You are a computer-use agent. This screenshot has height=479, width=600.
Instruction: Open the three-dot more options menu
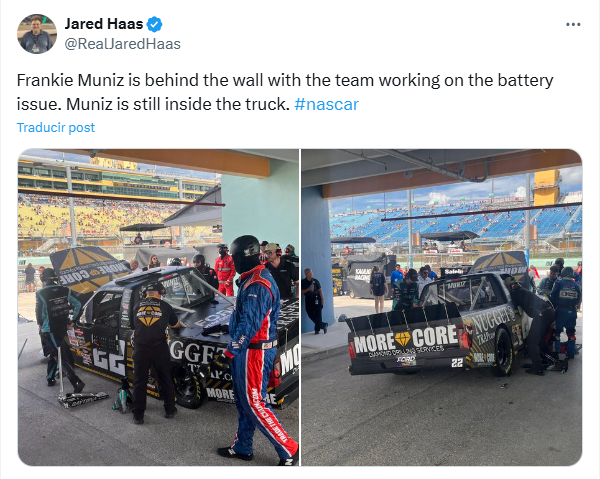pos(573,24)
